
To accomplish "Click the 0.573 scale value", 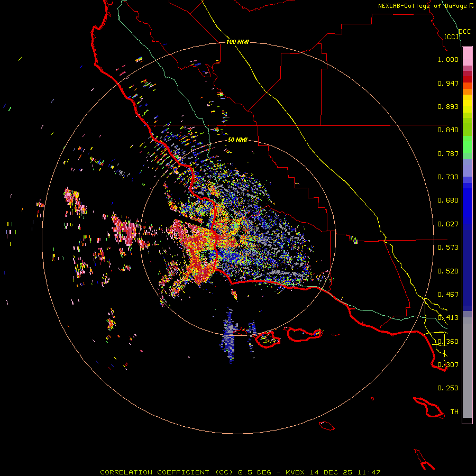I will (448, 248).
